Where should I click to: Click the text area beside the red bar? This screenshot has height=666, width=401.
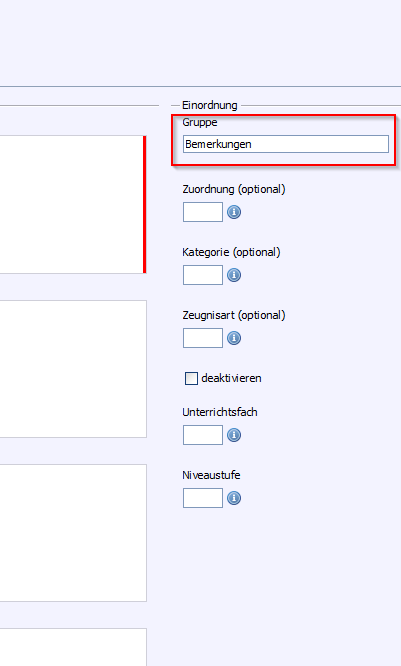click(71, 204)
